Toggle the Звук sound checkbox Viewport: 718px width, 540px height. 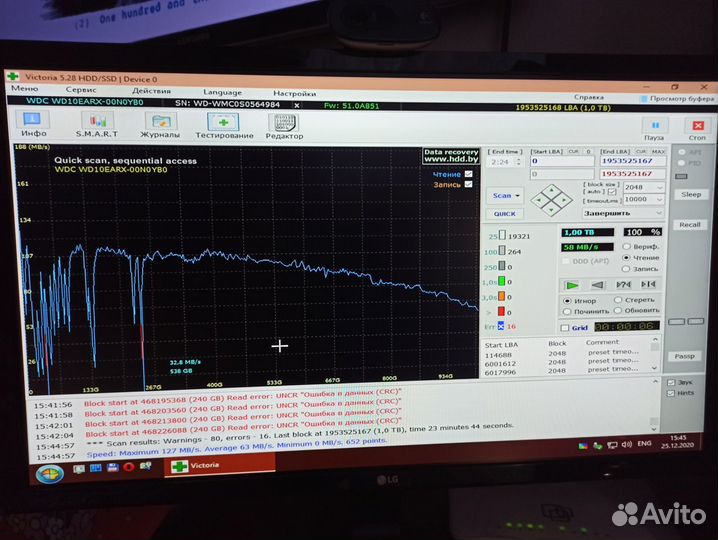(671, 382)
